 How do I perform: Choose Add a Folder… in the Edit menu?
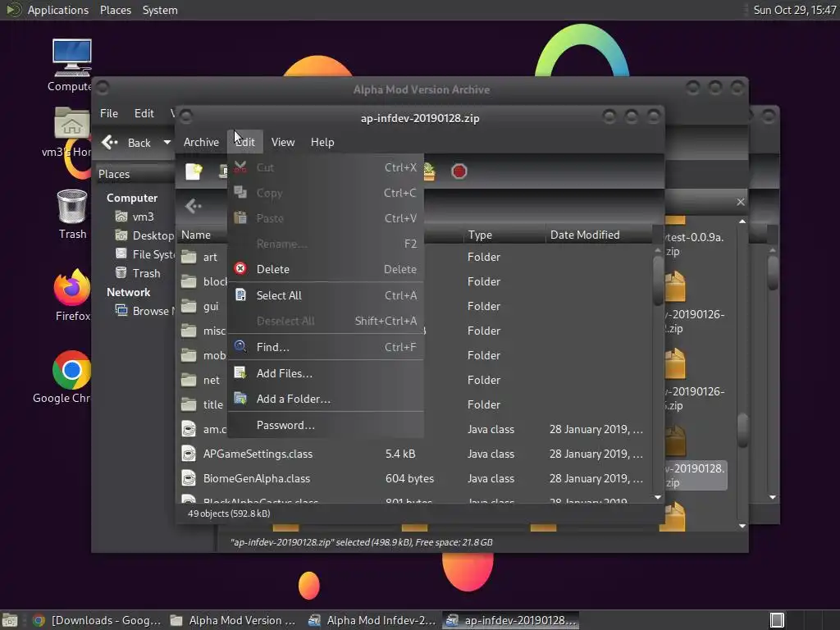pyautogui.click(x=325, y=399)
